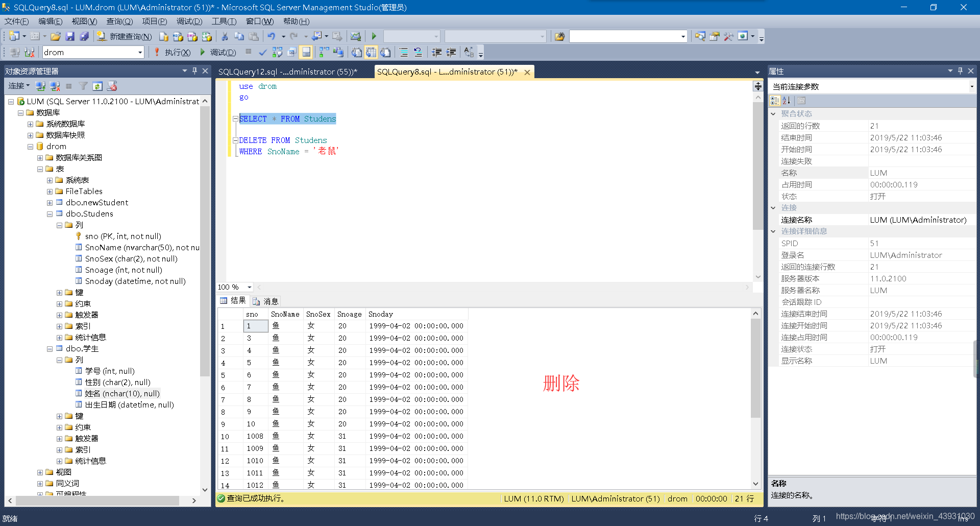Open the Properties Window toolbar icon

[x=715, y=36]
